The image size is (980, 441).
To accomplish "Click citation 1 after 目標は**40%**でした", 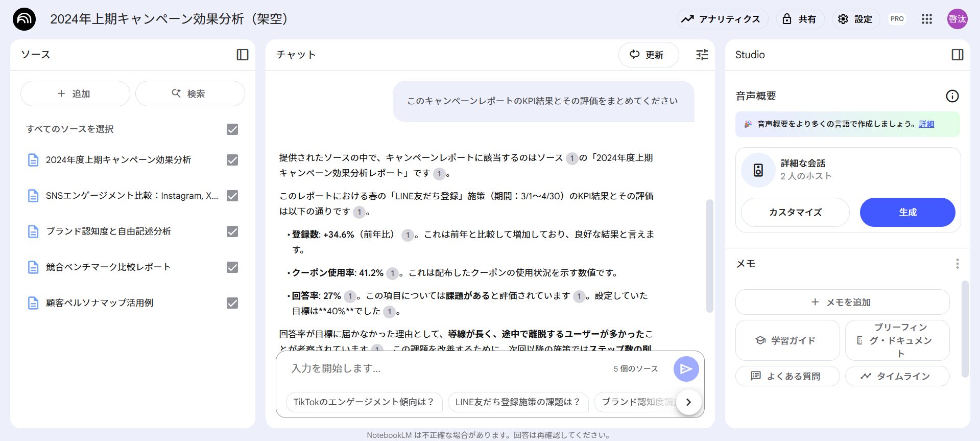I will (390, 312).
